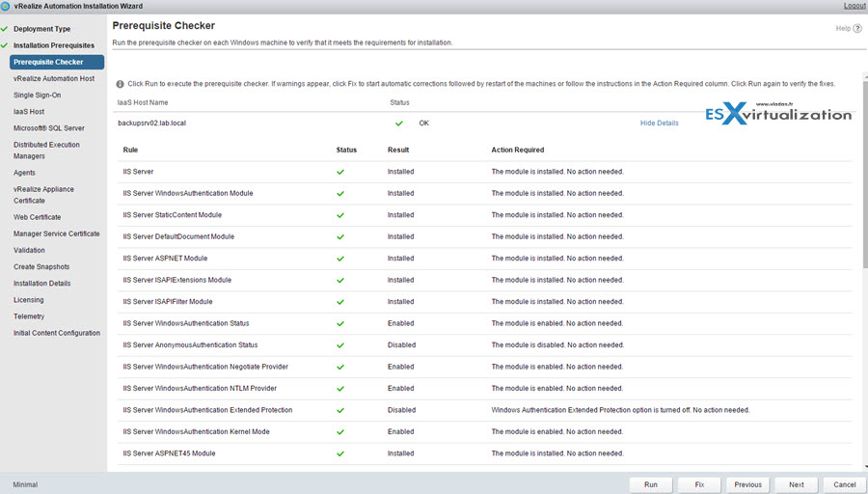This screenshot has height=494, width=868.
Task: Click the help question mark icon
Action: 857,28
